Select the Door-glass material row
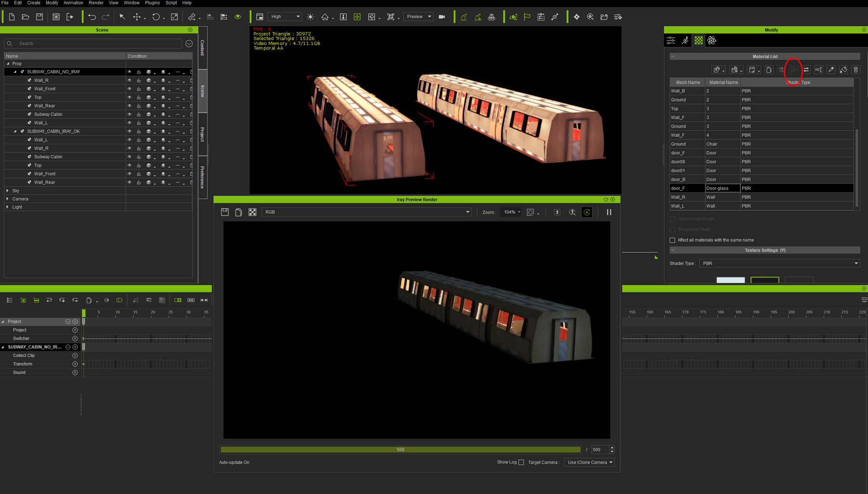The height and width of the screenshot is (494, 868). coord(762,188)
